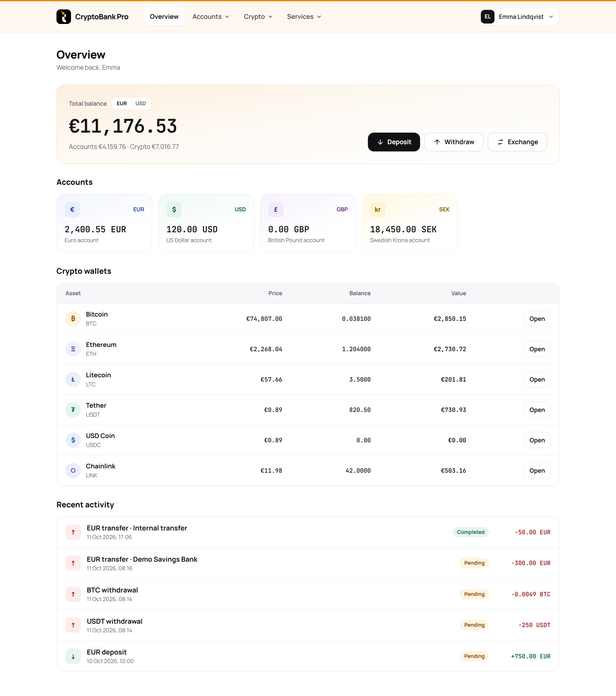616x696 pixels.
Task: Go to the Overview tab
Action: [164, 17]
